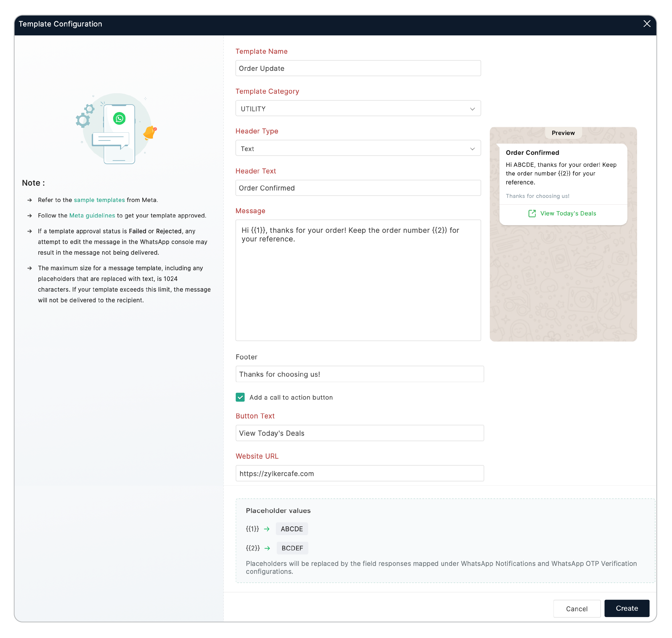Click the Template Name input field
The width and height of the screenshot is (672, 638).
click(358, 68)
